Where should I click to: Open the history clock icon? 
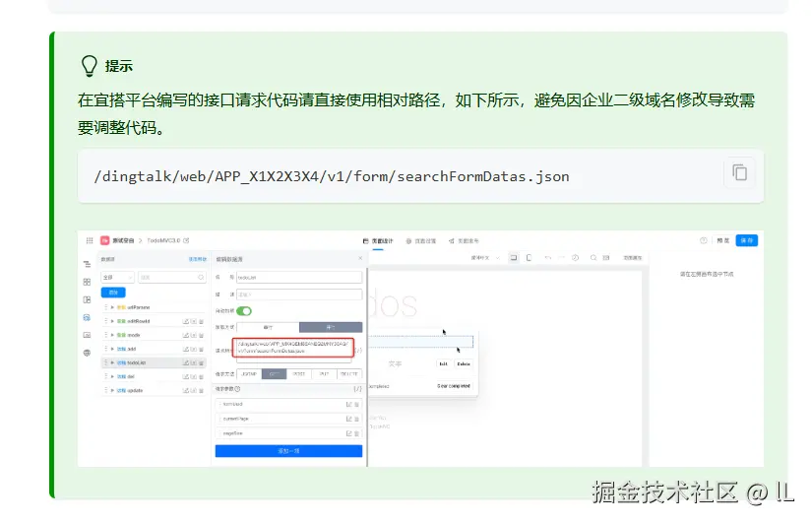575,258
